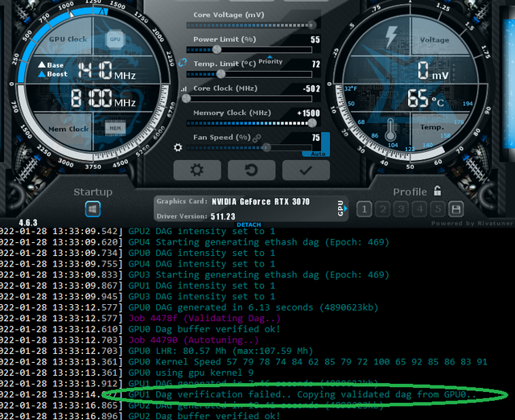The height and width of the screenshot is (420, 515).
Task: Click the Core Clock value -502
Action: (x=311, y=89)
